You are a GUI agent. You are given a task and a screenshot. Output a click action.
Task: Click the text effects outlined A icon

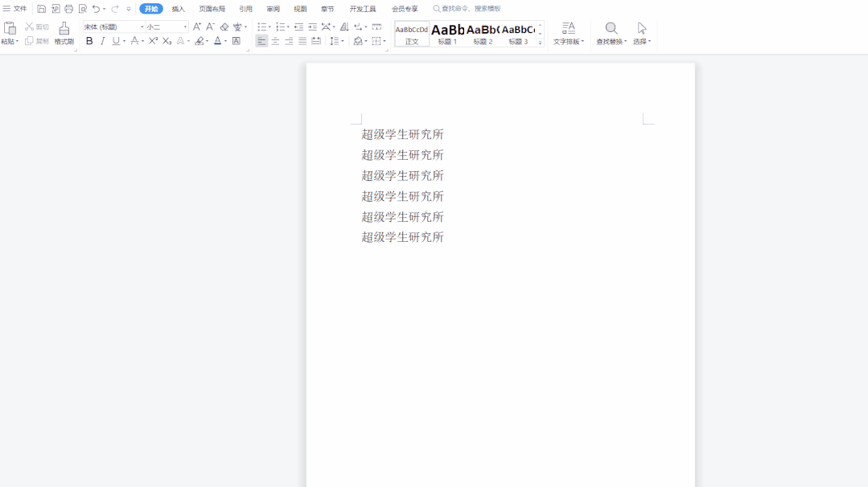point(180,41)
